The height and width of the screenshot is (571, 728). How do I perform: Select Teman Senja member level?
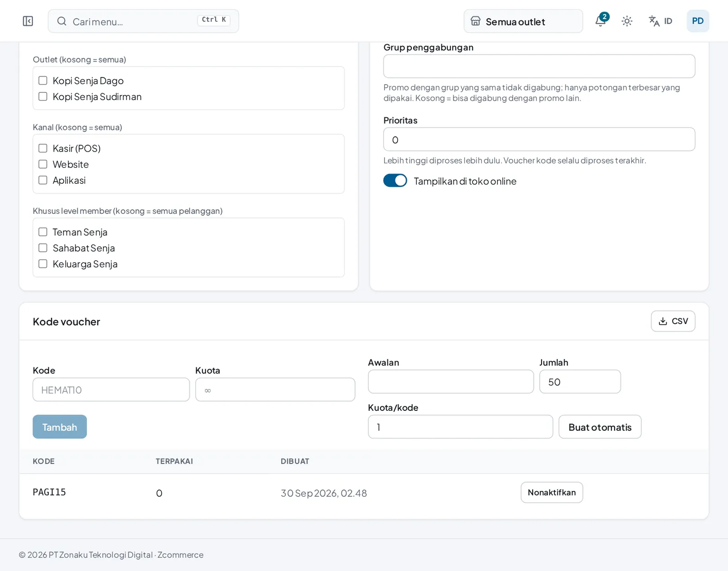43,232
